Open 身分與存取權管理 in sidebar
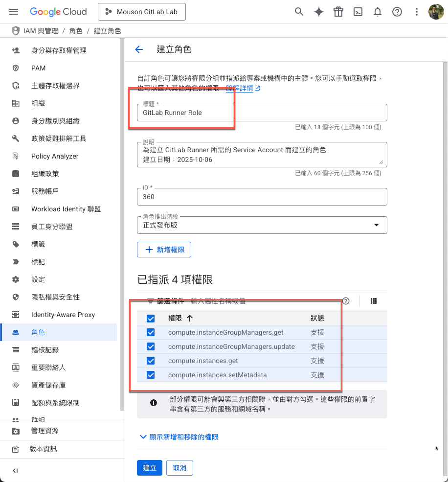Image resolution: width=448 pixels, height=482 pixels. pyautogui.click(x=59, y=50)
